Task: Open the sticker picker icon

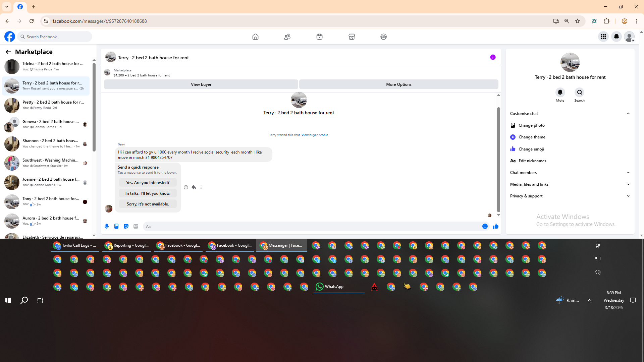Action: pos(126,226)
